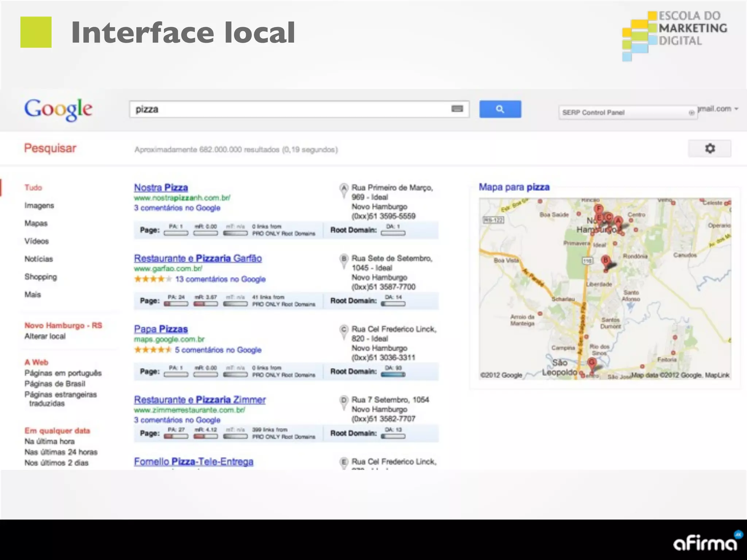Filter by Páginas estrangeiras traduzidas
The height and width of the screenshot is (560, 747).
pyautogui.click(x=61, y=399)
